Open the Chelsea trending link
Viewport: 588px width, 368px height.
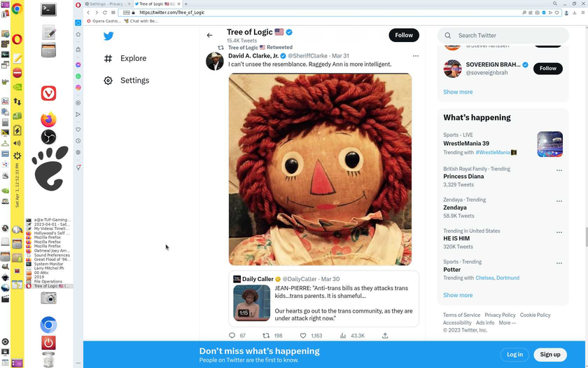click(x=484, y=278)
